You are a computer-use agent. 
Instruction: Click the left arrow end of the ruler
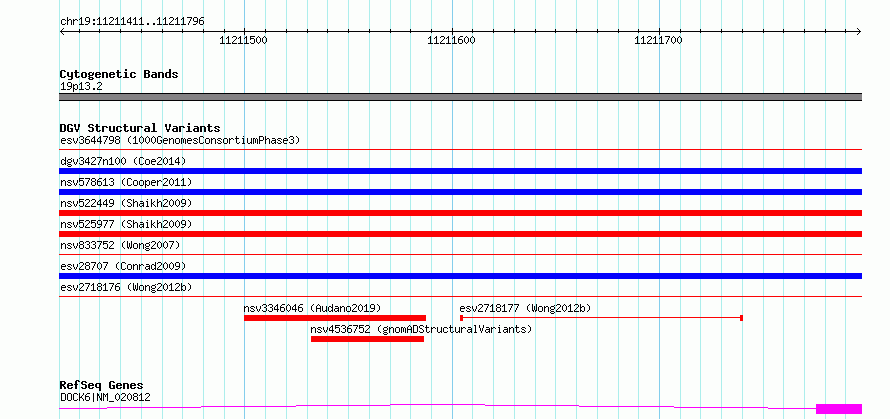tap(62, 31)
